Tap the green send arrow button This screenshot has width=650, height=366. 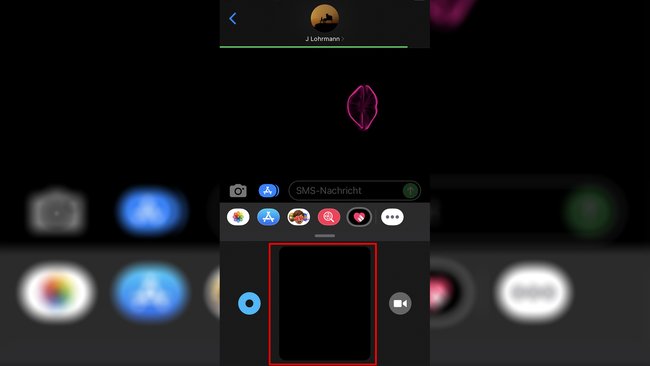click(410, 191)
